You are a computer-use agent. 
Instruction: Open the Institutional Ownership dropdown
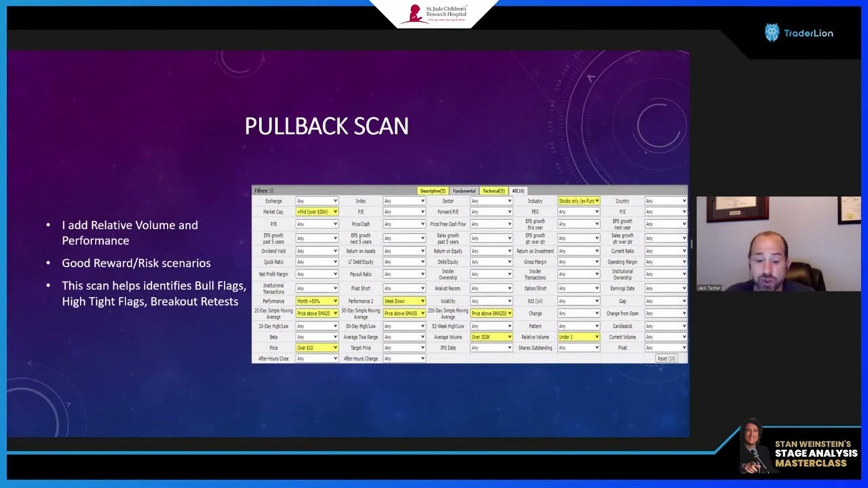coord(666,274)
